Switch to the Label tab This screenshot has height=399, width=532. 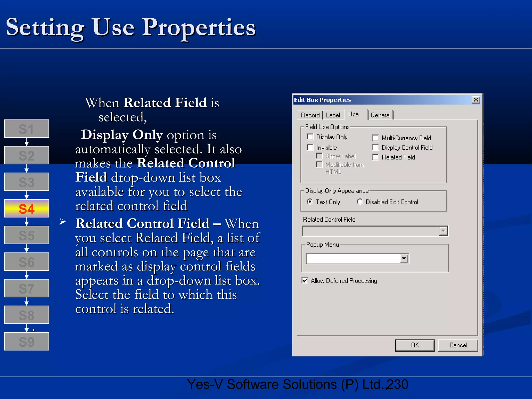click(x=333, y=115)
